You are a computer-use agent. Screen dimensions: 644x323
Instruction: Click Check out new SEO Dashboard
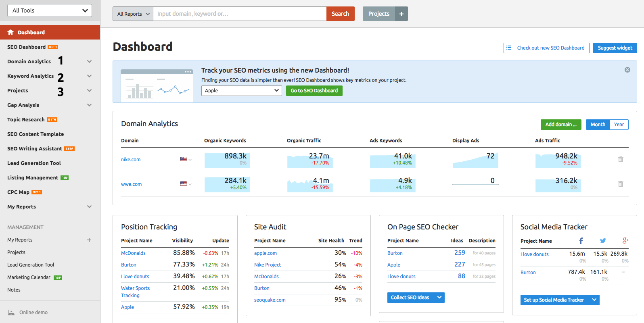pos(546,48)
